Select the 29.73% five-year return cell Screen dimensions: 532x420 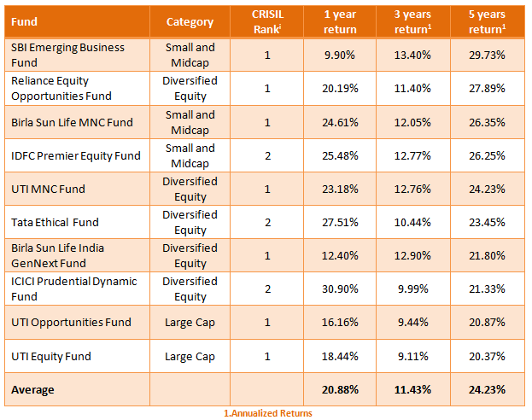coord(488,55)
